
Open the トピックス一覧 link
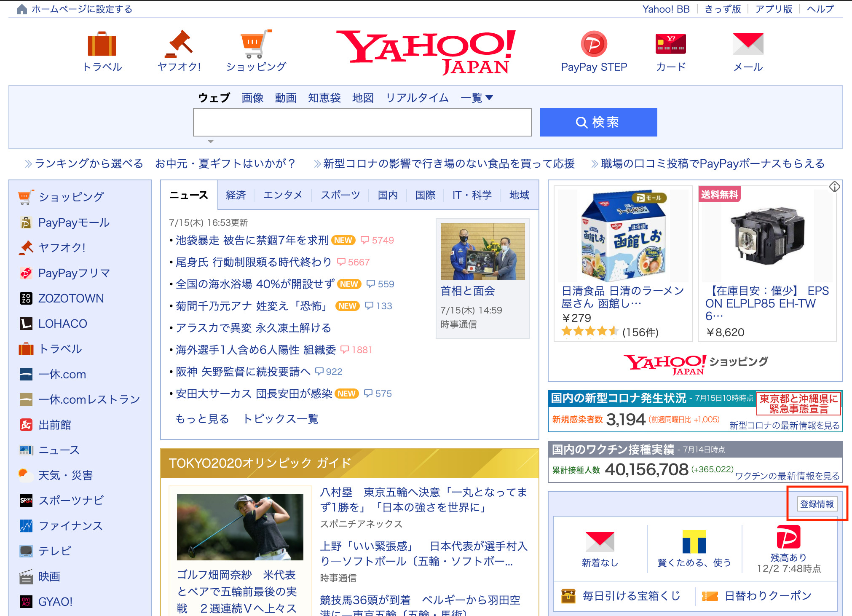coord(281,419)
